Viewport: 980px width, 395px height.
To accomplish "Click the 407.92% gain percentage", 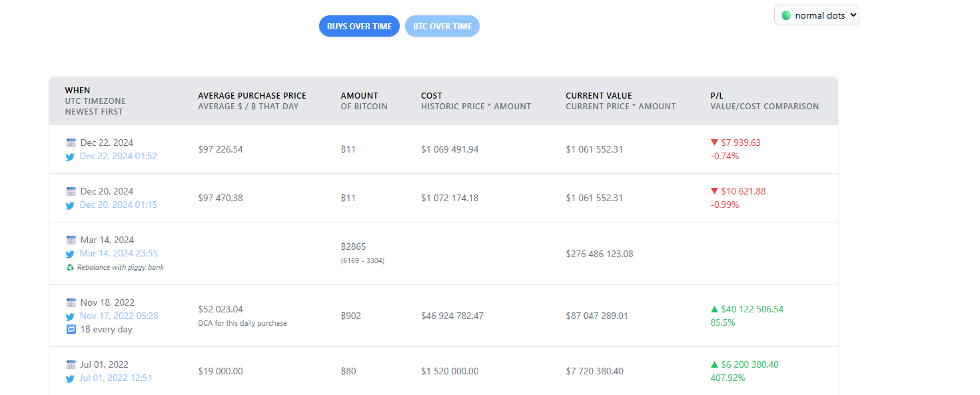I will click(728, 378).
